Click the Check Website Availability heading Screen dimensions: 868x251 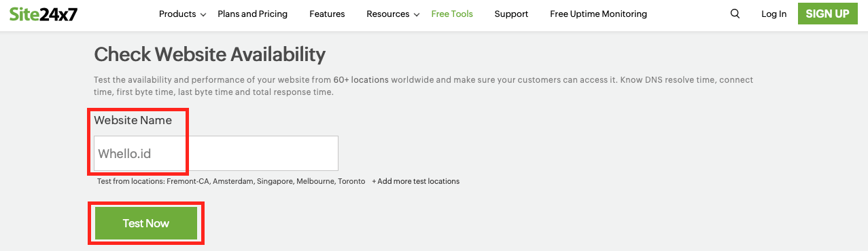209,54
